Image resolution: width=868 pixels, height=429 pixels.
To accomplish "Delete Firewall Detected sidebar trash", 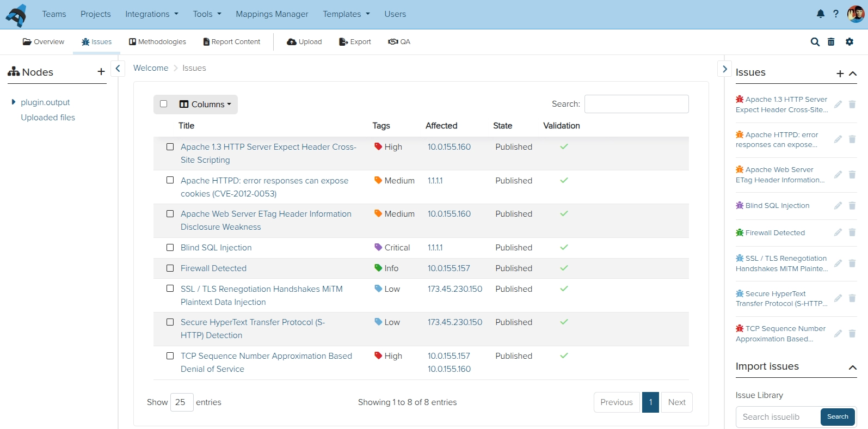I will (x=852, y=232).
